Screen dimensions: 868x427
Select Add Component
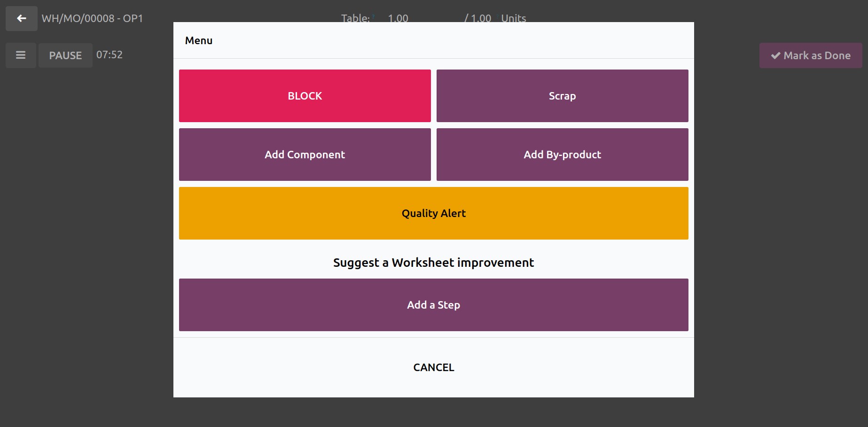pos(305,155)
